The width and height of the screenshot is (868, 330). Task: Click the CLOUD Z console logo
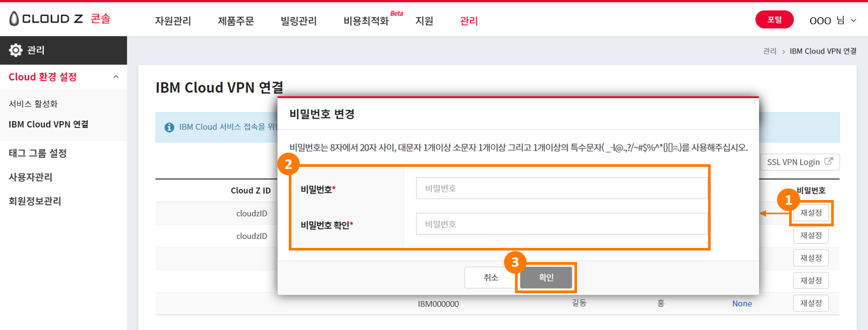[x=59, y=19]
